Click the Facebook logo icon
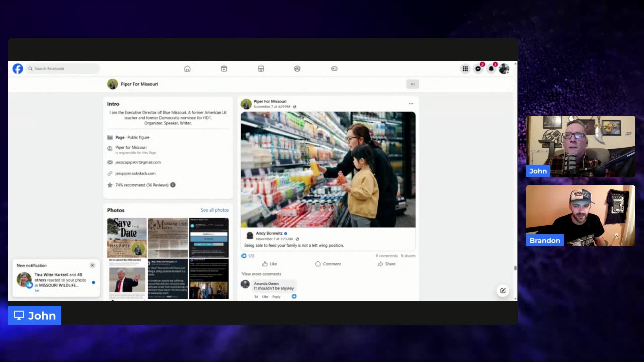This screenshot has height=362, width=644. pos(18,69)
